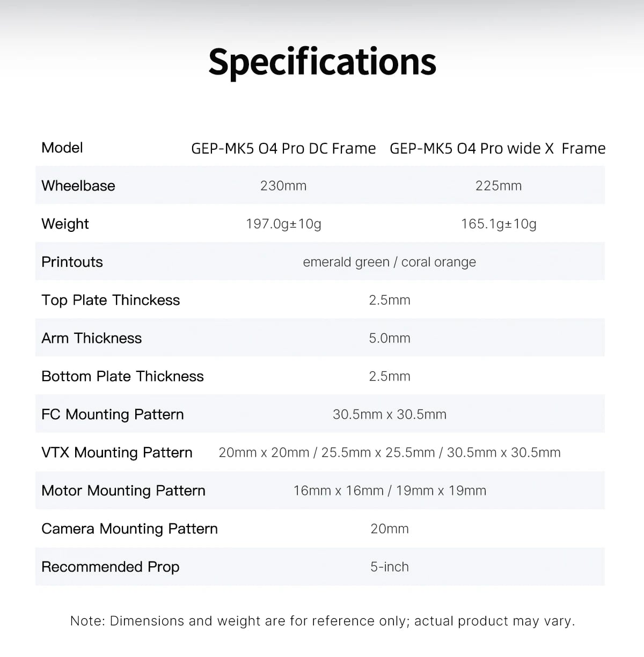Click the Bottom Plate Thickness label
Screen dimensions: 644x657
coord(122,376)
